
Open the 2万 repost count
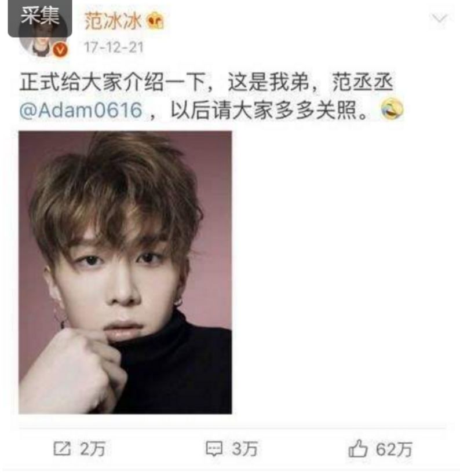[x=93, y=449]
